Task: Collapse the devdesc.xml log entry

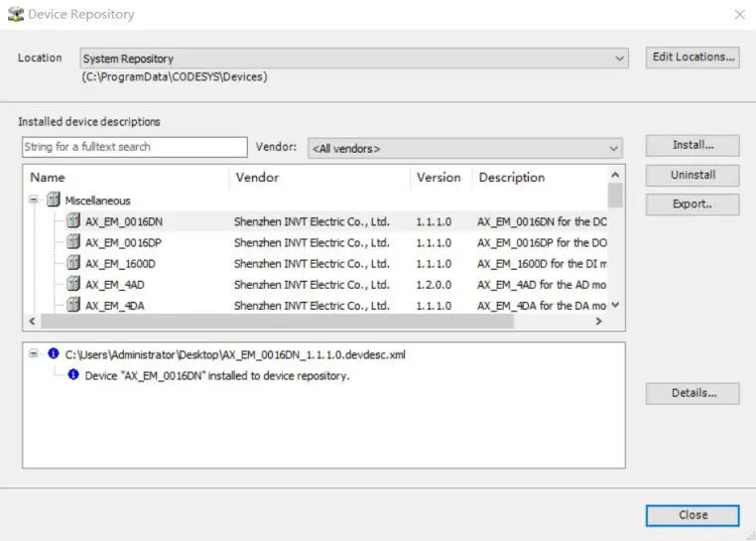Action: [34, 353]
